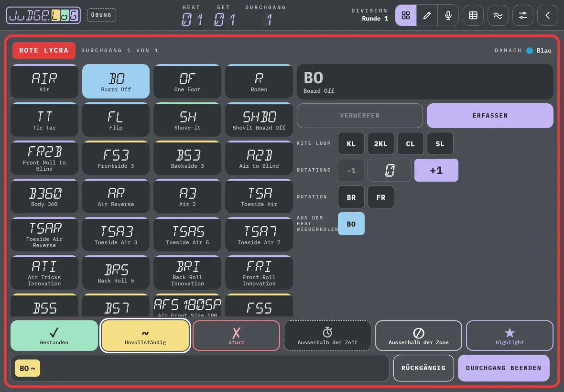Toggle Ausserhalb der Zeit stopwatch option
Viewport: 564px width, 392px height.
click(327, 336)
